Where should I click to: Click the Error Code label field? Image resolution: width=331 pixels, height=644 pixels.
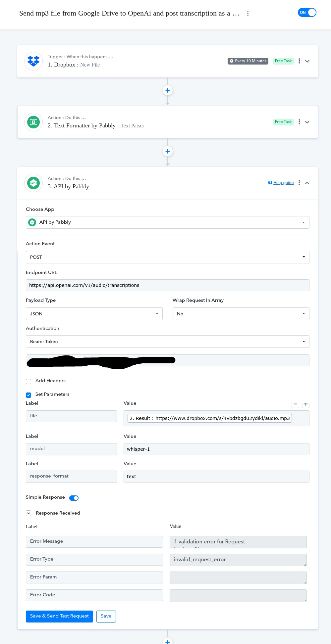point(94,595)
